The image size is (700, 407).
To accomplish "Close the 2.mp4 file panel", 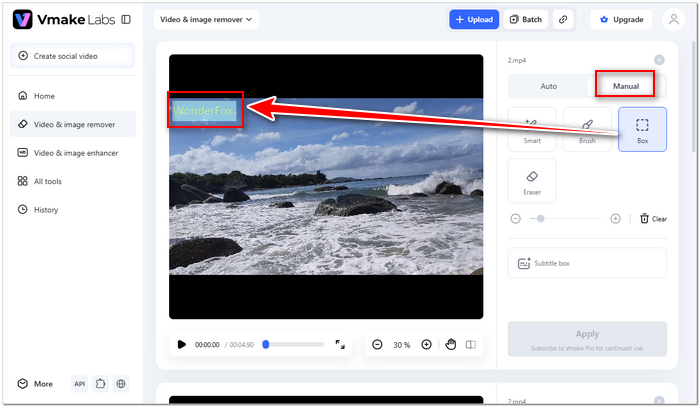I will point(659,60).
